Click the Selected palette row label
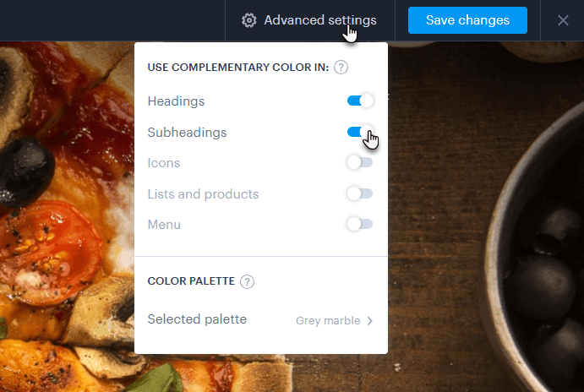The width and height of the screenshot is (584, 392). click(197, 319)
